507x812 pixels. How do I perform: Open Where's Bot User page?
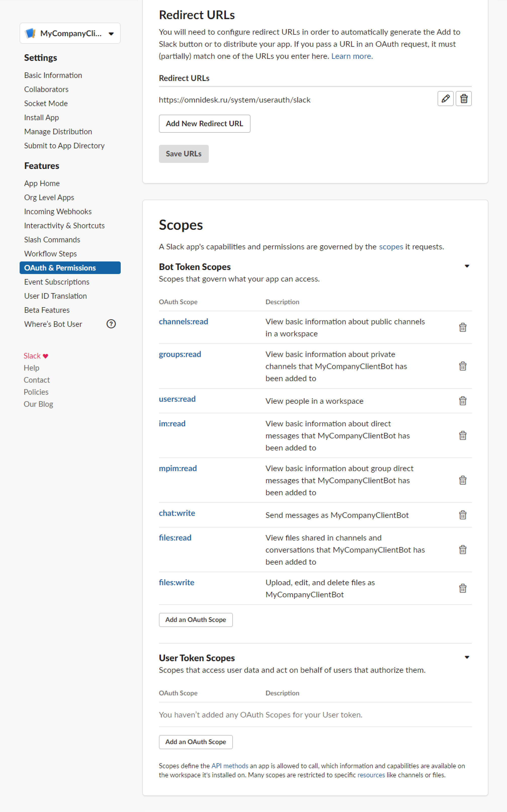coord(53,324)
